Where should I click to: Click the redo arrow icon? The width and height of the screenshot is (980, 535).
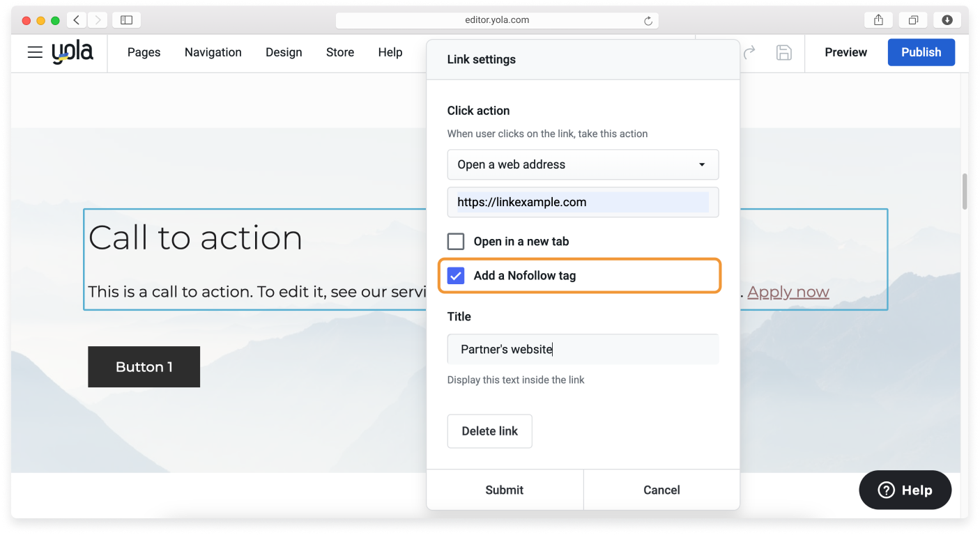pos(749,52)
